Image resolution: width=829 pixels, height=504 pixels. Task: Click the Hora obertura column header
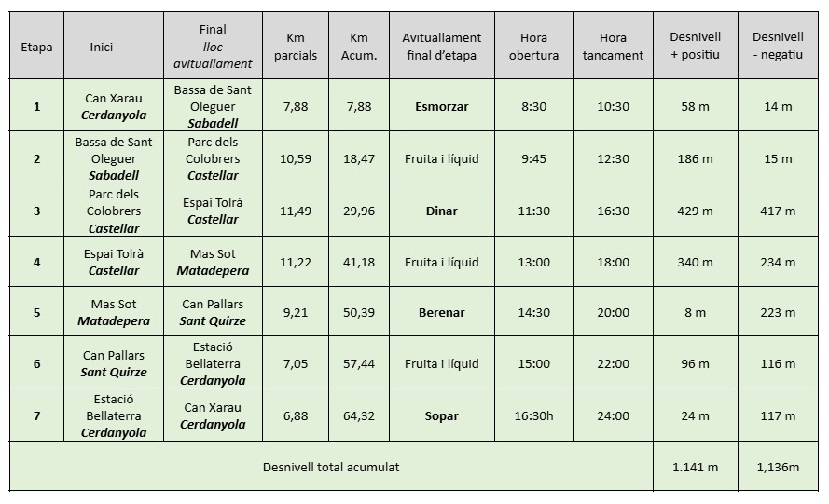[533, 47]
